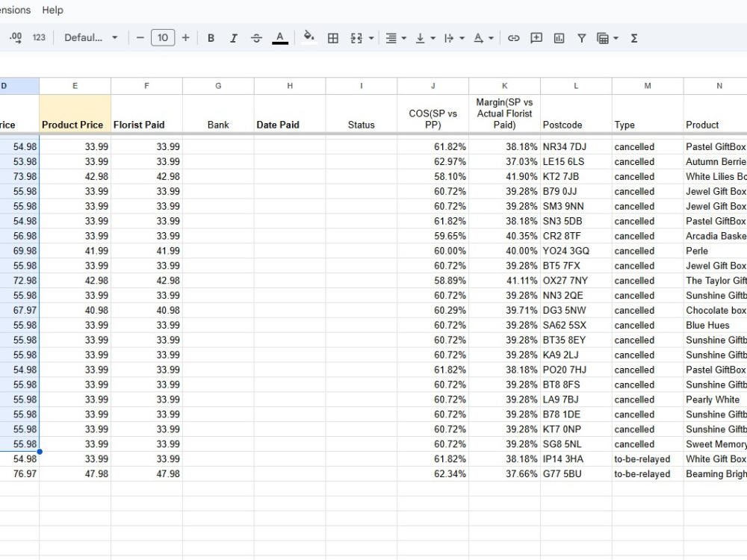Click the horizontal align icon
747x560 pixels.
coord(391,38)
